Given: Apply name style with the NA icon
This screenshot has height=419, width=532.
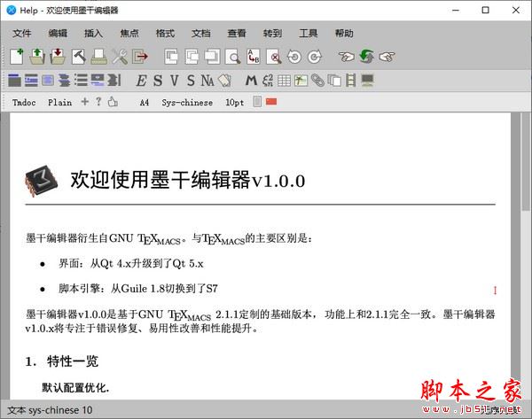Looking at the screenshot, I should point(207,81).
